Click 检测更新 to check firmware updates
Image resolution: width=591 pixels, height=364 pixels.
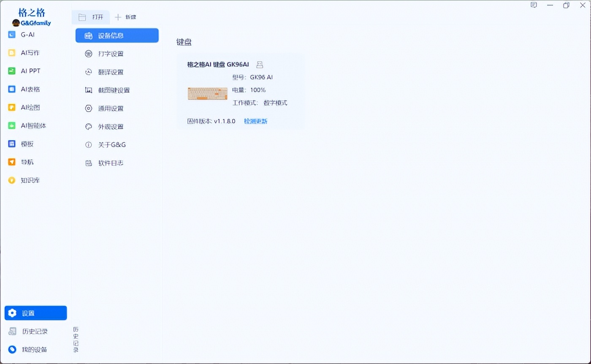tap(256, 121)
